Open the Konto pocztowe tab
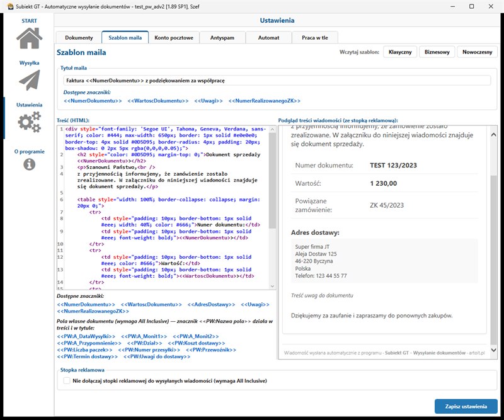Image resolution: width=504 pixels, height=420 pixels. [x=174, y=38]
